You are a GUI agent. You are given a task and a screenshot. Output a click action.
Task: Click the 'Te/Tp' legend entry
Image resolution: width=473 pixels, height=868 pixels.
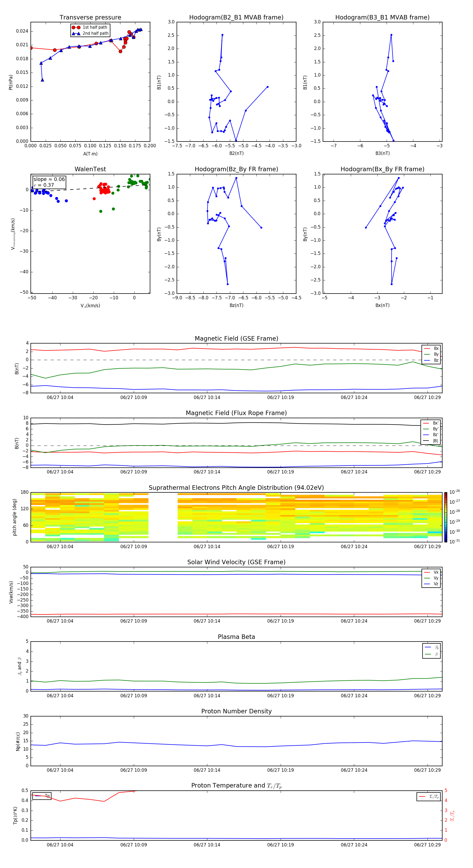tap(429, 796)
